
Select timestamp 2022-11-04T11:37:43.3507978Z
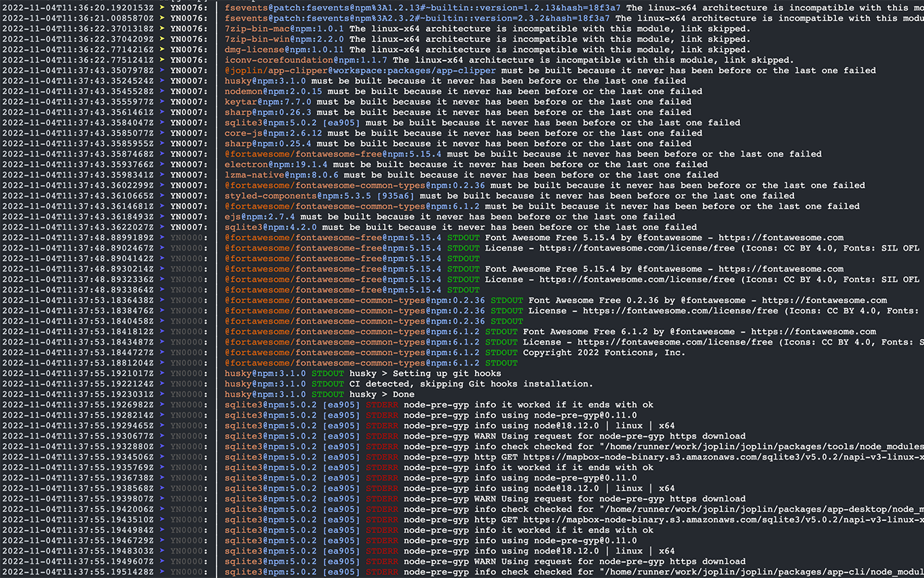(78, 71)
